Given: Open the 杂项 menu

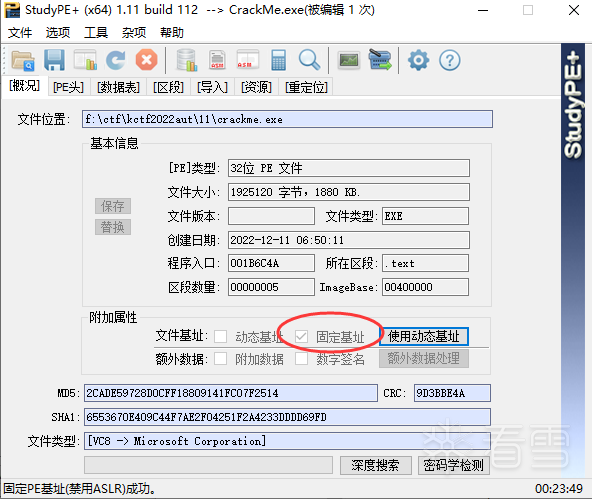Looking at the screenshot, I should pyautogui.click(x=134, y=33).
